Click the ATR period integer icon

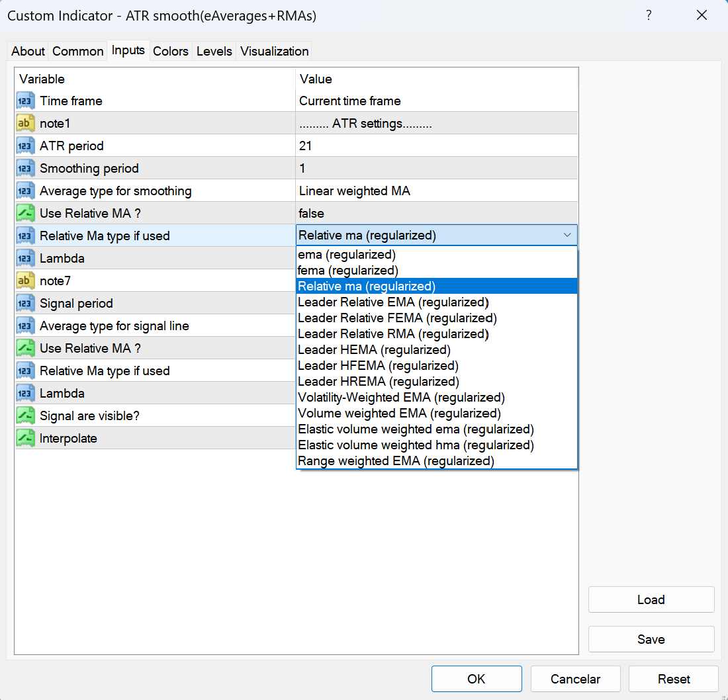pos(26,146)
